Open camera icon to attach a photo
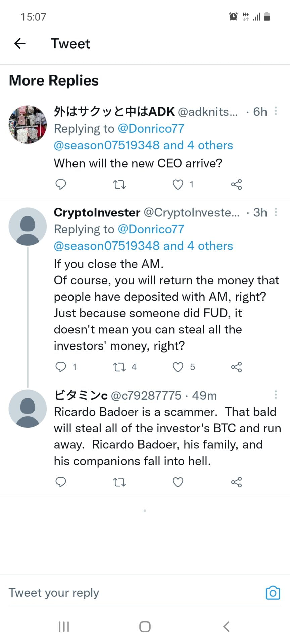 tap(273, 593)
